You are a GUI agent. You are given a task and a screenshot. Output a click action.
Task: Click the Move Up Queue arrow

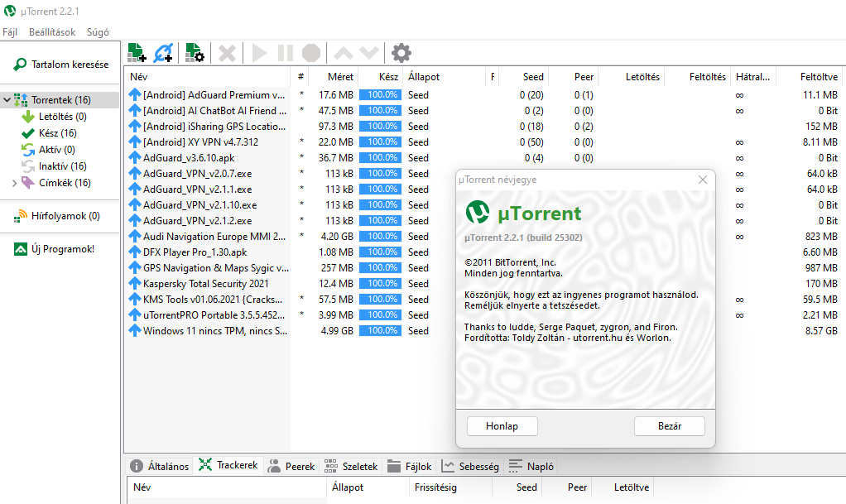(344, 53)
